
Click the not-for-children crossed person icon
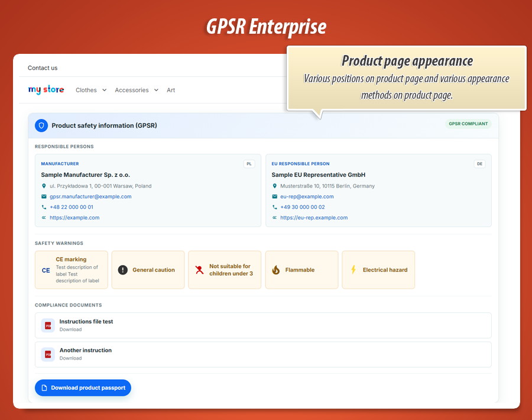200,270
